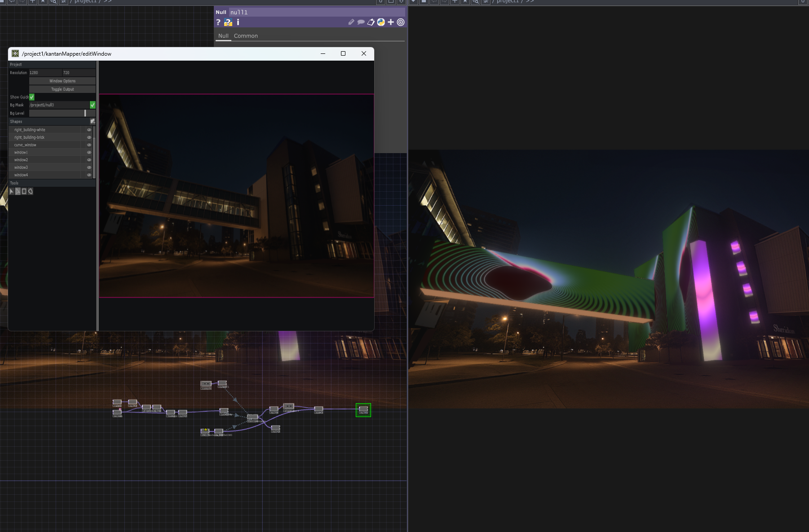Click the Window Options button
809x532 pixels.
[62, 81]
